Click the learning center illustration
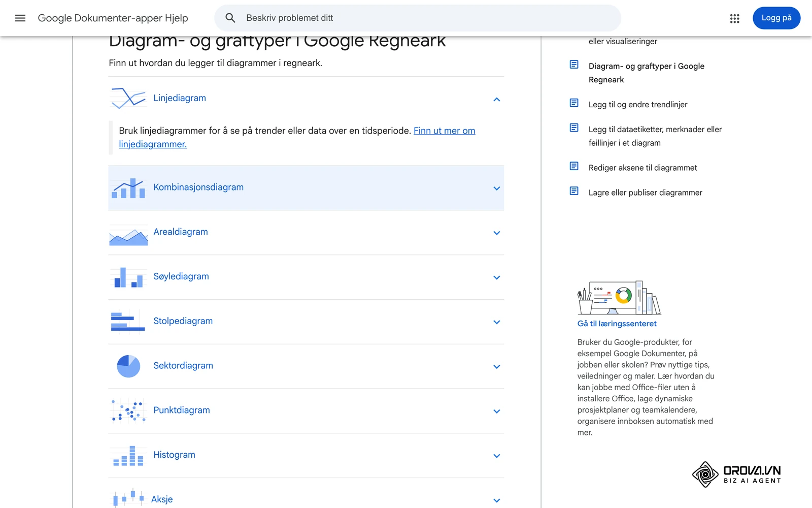The image size is (812, 508). [x=619, y=298]
